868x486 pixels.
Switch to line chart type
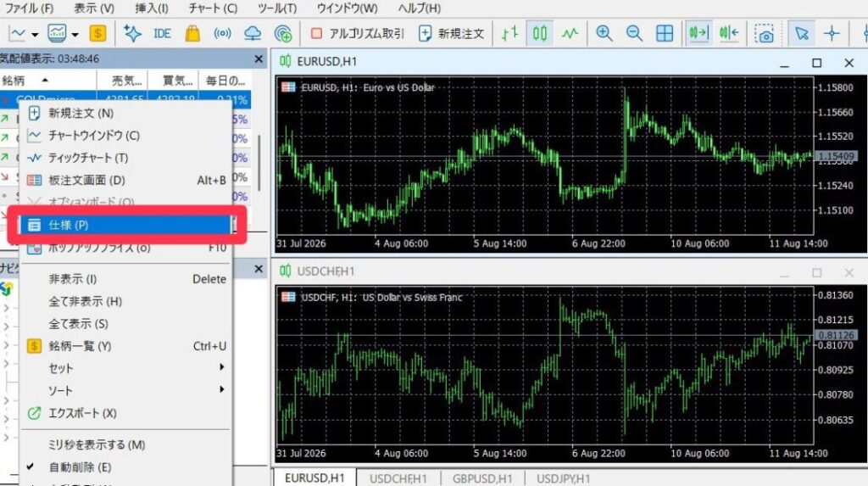pyautogui.click(x=570, y=34)
